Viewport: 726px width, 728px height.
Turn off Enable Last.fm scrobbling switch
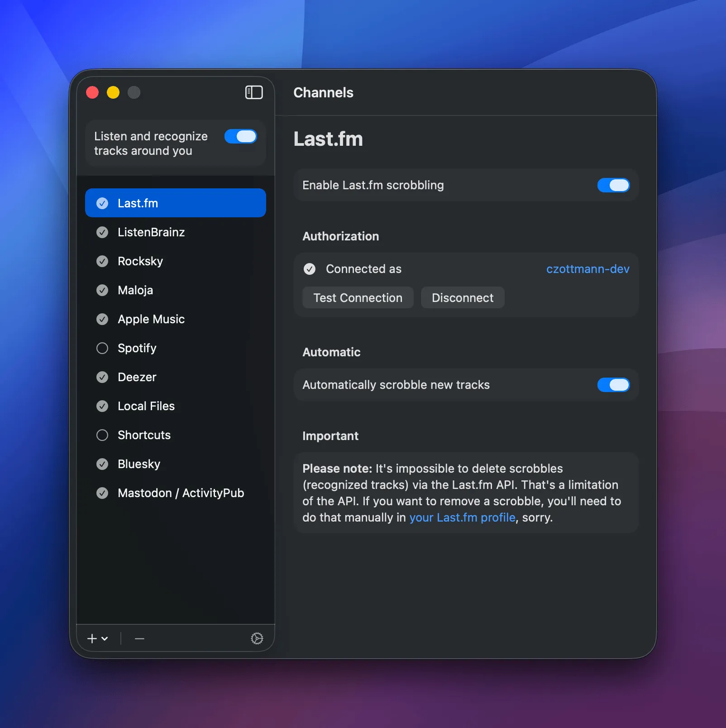click(614, 185)
